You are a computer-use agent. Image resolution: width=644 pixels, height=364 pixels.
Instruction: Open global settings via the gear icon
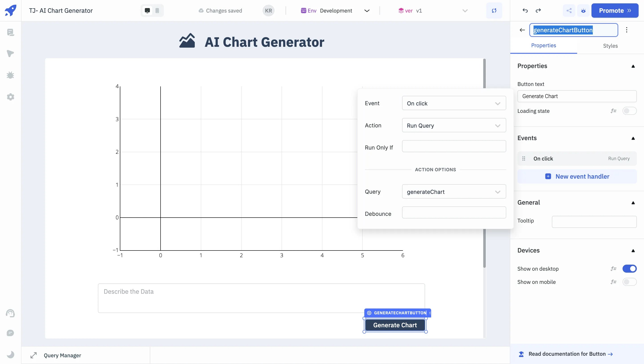point(10,97)
